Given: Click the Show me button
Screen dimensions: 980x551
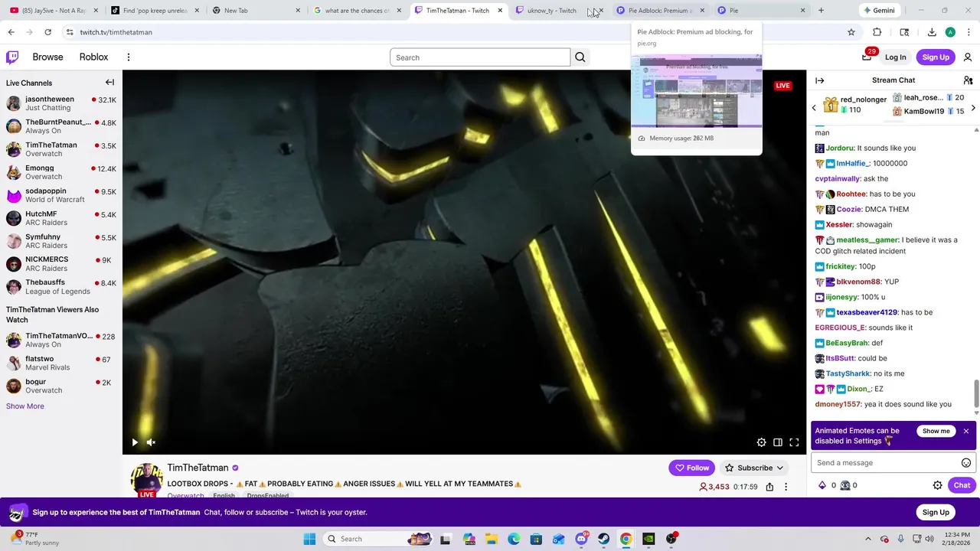Looking at the screenshot, I should pos(936,432).
